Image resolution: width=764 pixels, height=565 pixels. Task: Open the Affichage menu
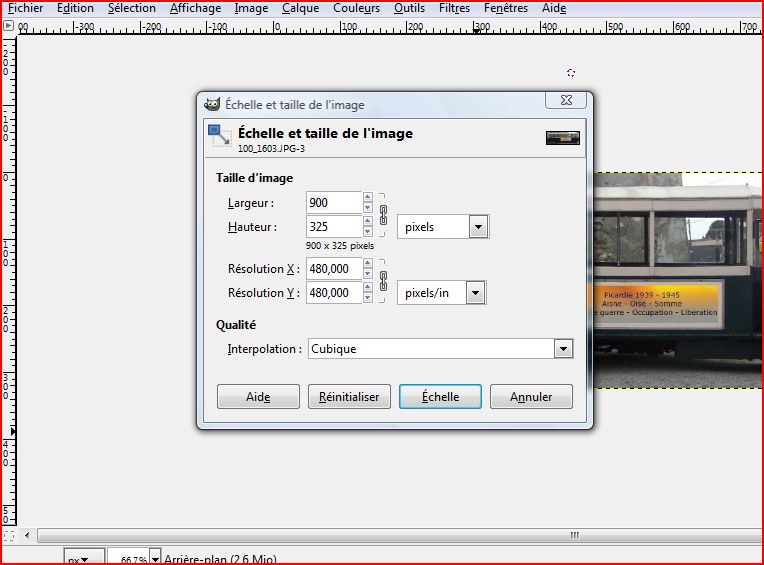pos(195,8)
